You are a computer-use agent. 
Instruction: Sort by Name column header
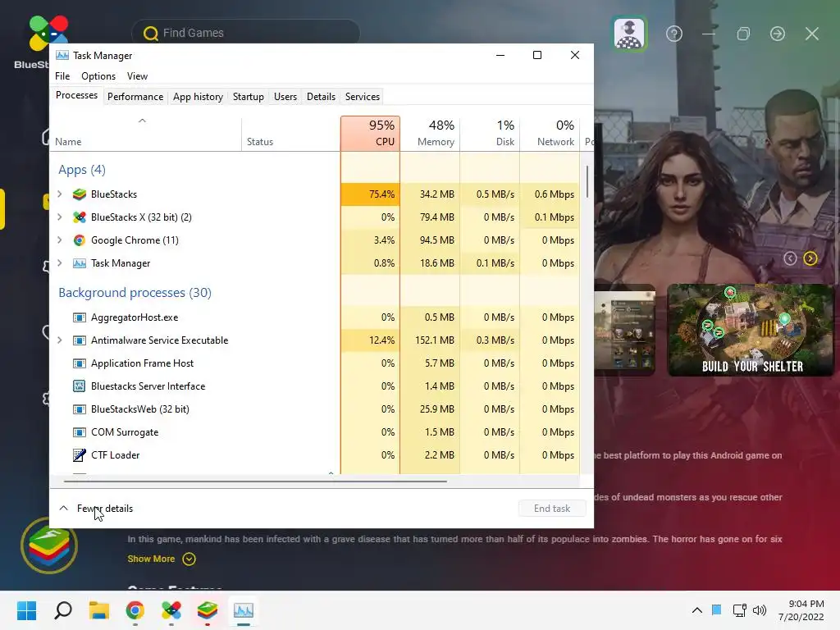tap(145, 134)
